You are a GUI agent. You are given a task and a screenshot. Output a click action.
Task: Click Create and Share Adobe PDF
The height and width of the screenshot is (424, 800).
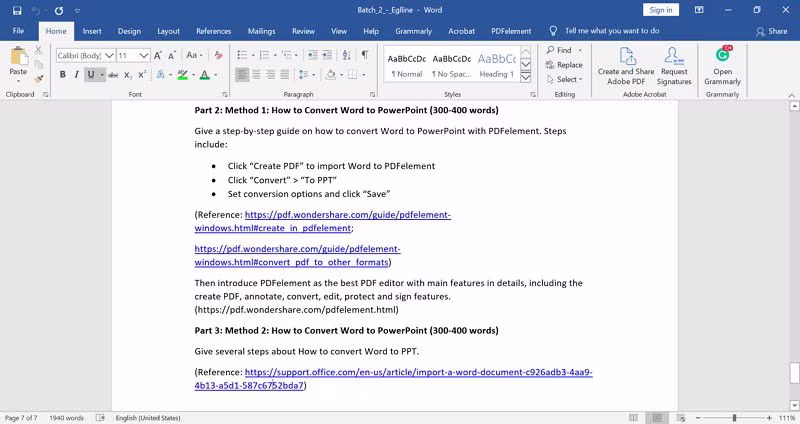626,66
